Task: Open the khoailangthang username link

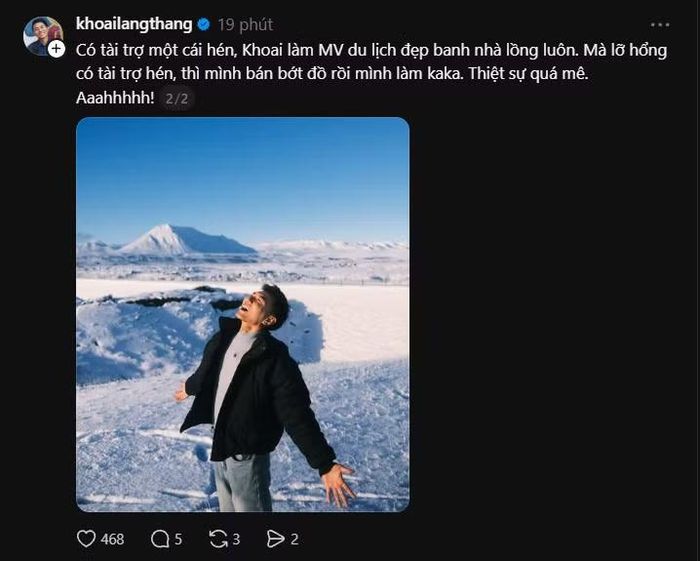Action: point(134,24)
